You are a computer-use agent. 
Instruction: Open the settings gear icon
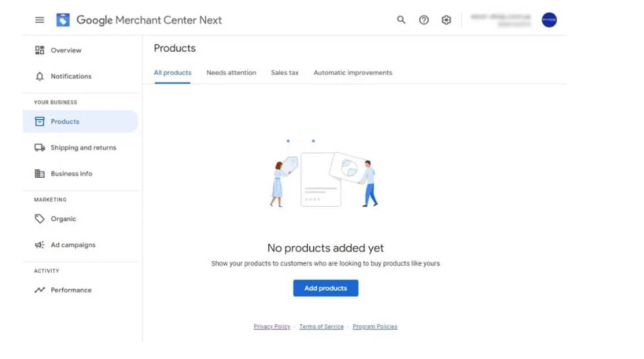(446, 20)
